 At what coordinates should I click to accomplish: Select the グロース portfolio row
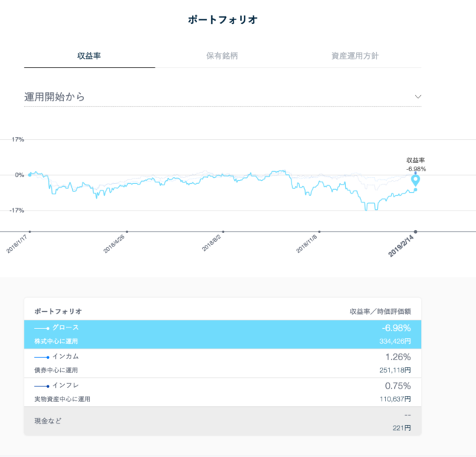pos(222,334)
